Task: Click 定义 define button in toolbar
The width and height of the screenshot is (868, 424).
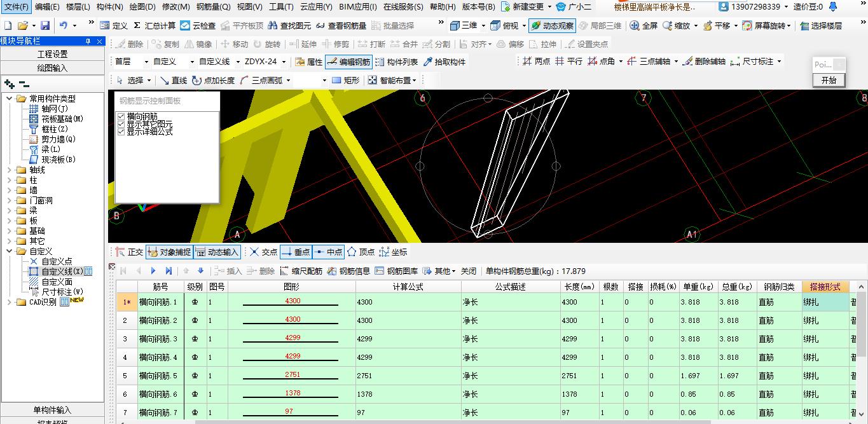Action: point(114,26)
